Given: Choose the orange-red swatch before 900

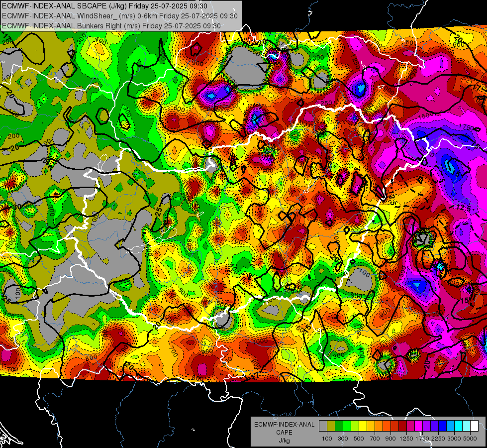Looking at the screenshot, I should [387, 426].
